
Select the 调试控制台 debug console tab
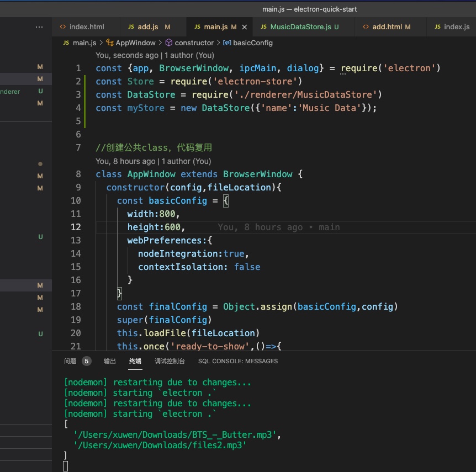coord(170,361)
